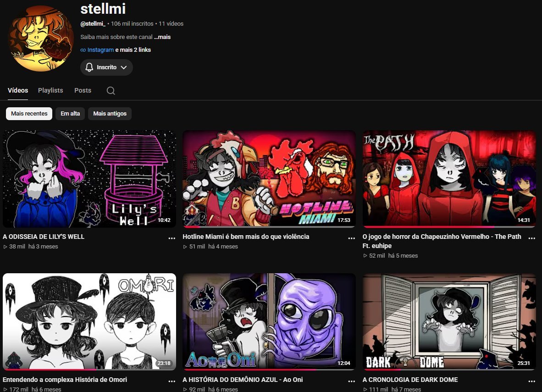Screen dimensions: 542x392
Task: Open the Instagram link
Action: tap(100, 50)
